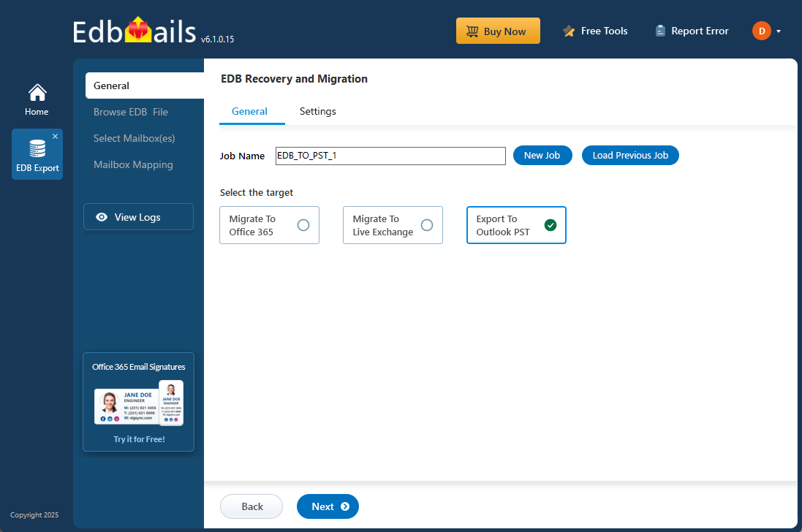
Task: Click the Try it for Free link
Action: pos(138,438)
